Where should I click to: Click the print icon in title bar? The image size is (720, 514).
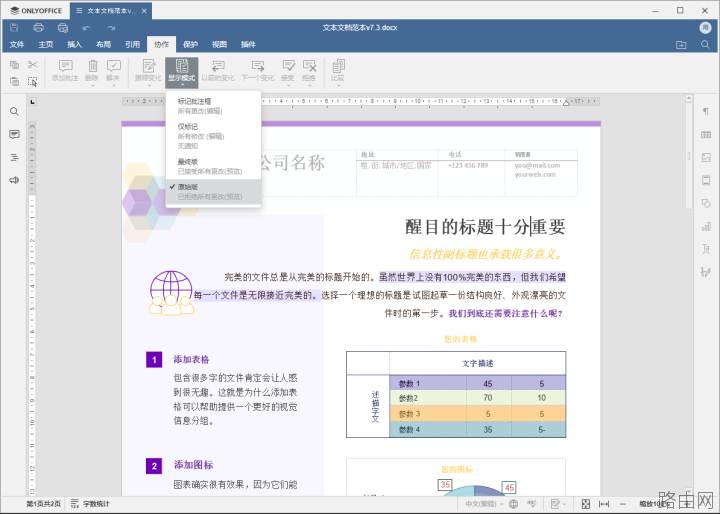[x=39, y=28]
